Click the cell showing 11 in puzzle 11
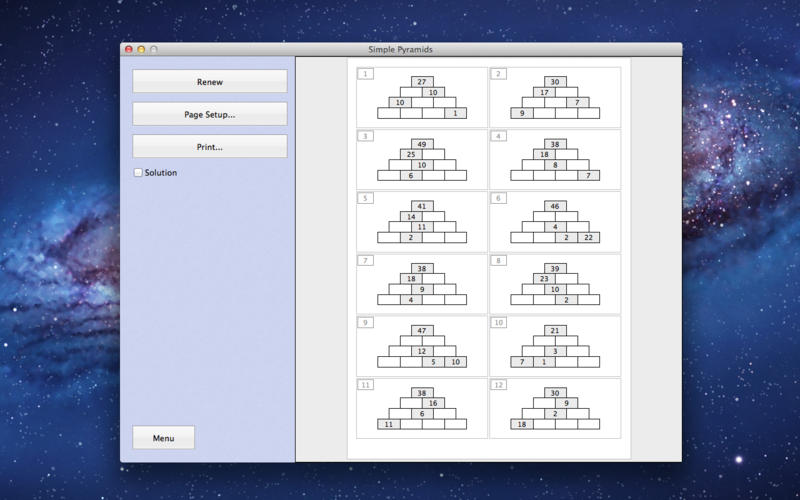The width and height of the screenshot is (800, 500). pos(388,424)
